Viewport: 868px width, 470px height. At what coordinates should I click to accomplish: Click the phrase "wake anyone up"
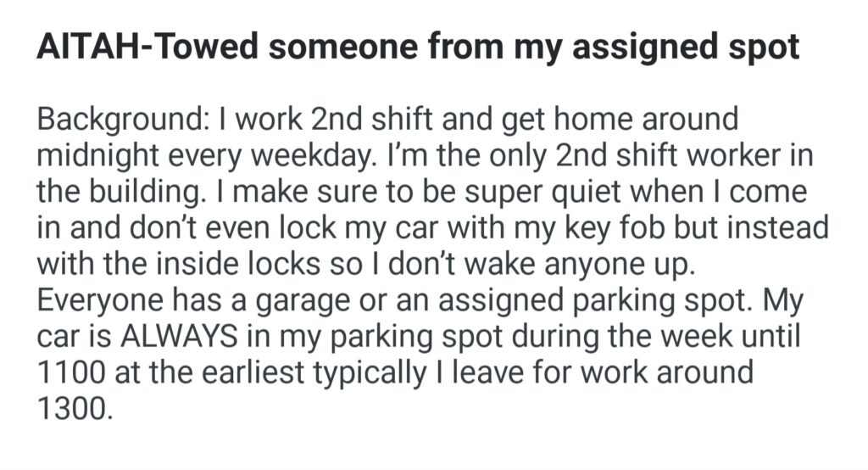pyautogui.click(x=603, y=266)
